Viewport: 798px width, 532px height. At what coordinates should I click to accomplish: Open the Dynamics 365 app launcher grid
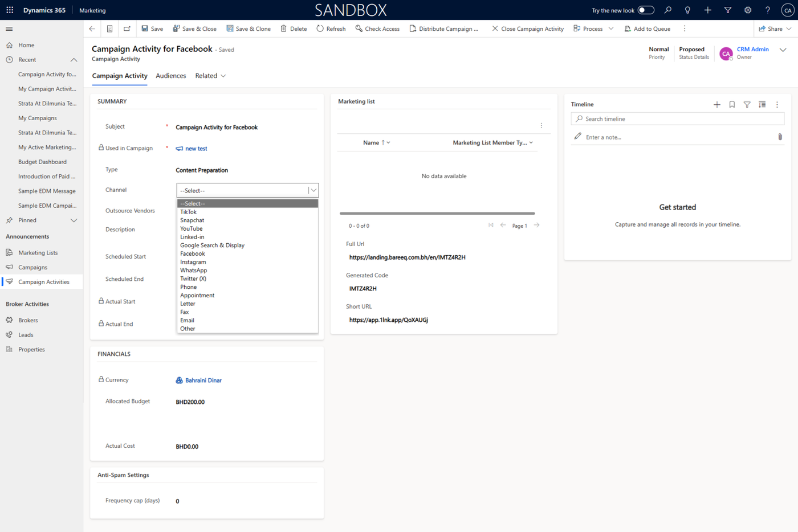point(10,10)
